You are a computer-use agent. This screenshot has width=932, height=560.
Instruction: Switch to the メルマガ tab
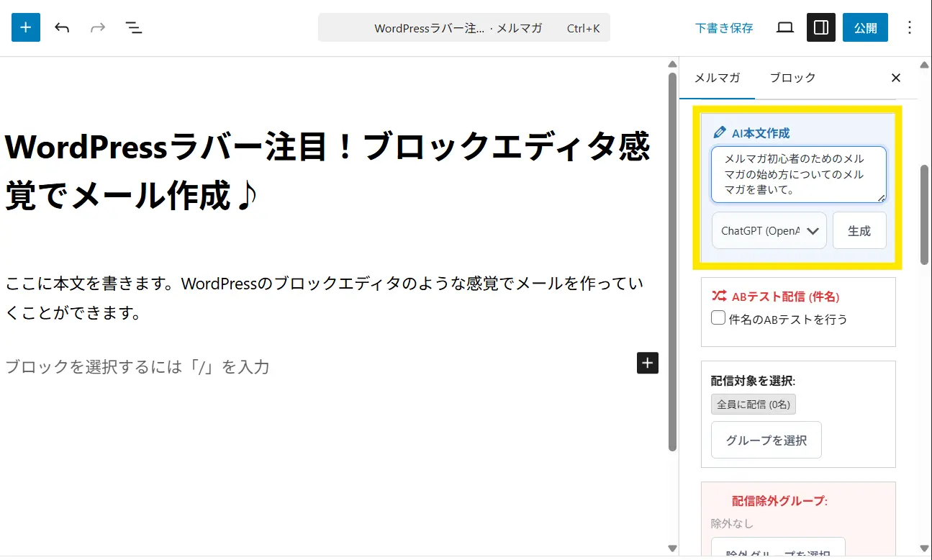[x=716, y=78]
